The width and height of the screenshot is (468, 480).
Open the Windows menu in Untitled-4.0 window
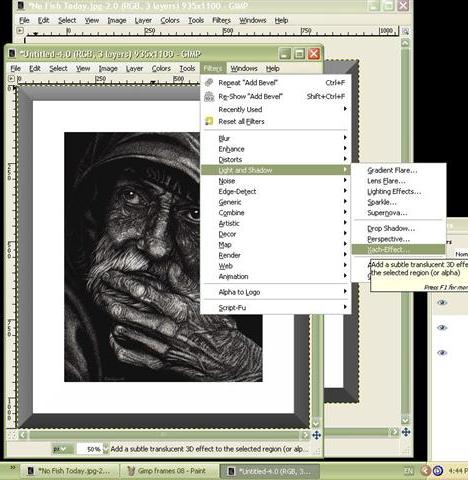tap(244, 68)
